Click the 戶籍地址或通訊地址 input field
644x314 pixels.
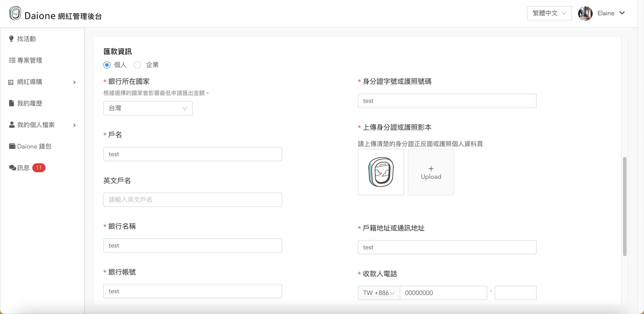click(447, 247)
